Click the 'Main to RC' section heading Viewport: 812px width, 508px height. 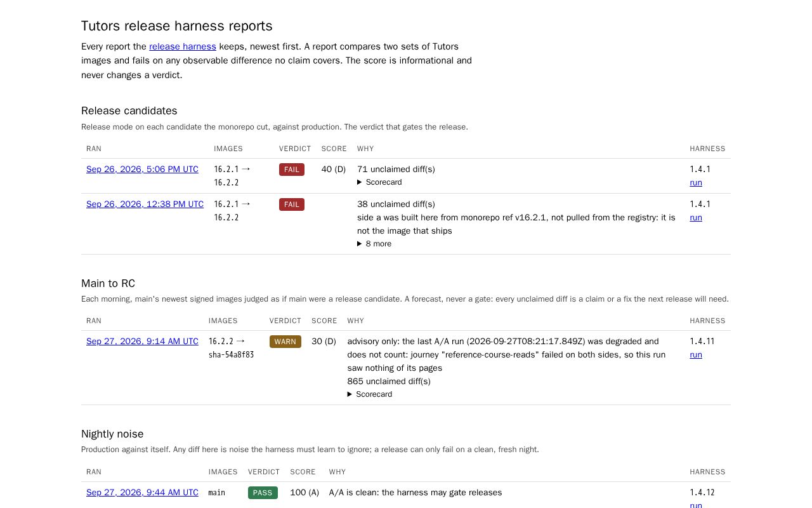(x=108, y=283)
